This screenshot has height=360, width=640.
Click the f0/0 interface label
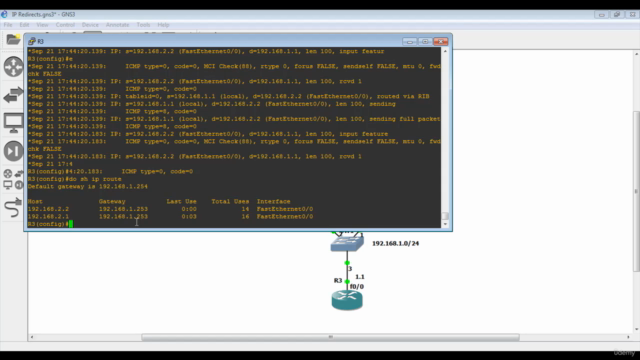357,287
